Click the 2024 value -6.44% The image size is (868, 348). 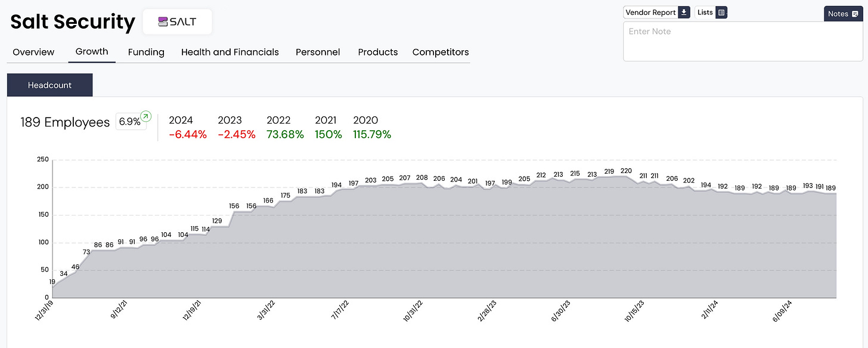click(188, 135)
